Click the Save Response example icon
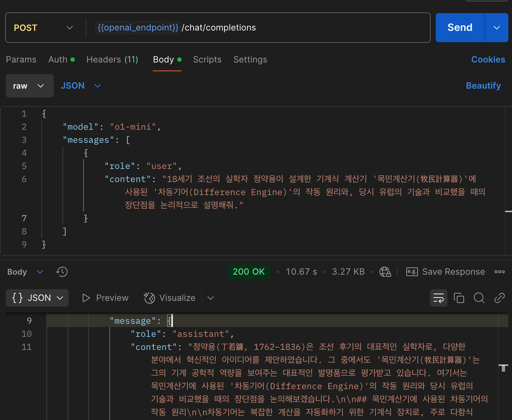The width and height of the screenshot is (512, 420). click(412, 272)
